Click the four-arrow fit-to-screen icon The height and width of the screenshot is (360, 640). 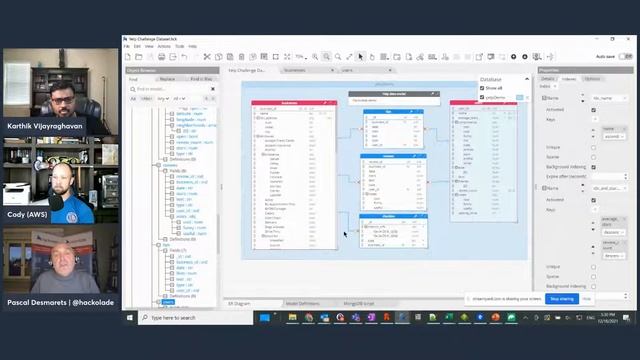[287, 57]
